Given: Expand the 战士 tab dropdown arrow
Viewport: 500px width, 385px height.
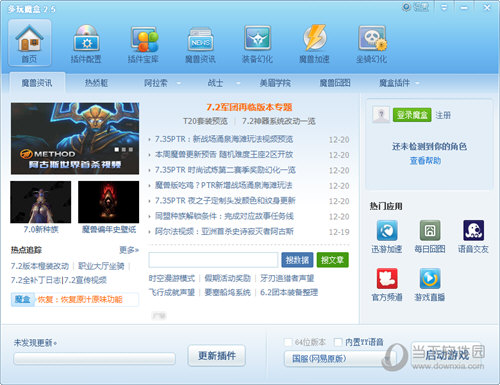Looking at the screenshot, I should click(x=238, y=83).
